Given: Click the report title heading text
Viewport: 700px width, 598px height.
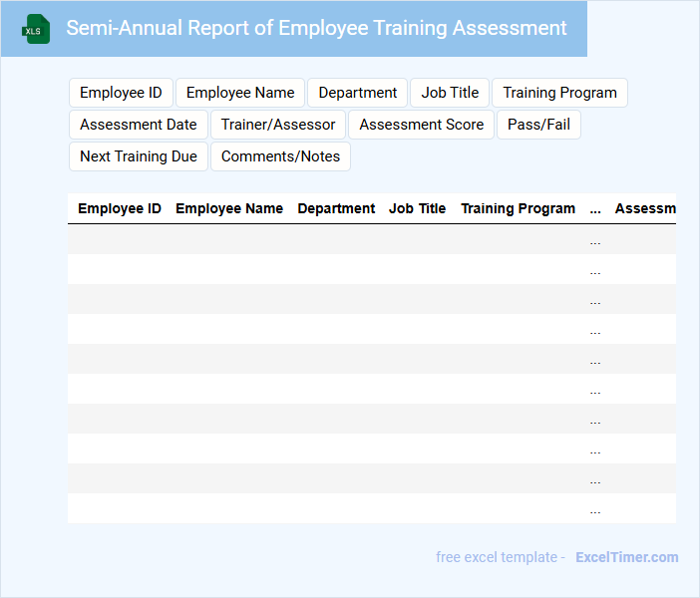Looking at the screenshot, I should [316, 28].
